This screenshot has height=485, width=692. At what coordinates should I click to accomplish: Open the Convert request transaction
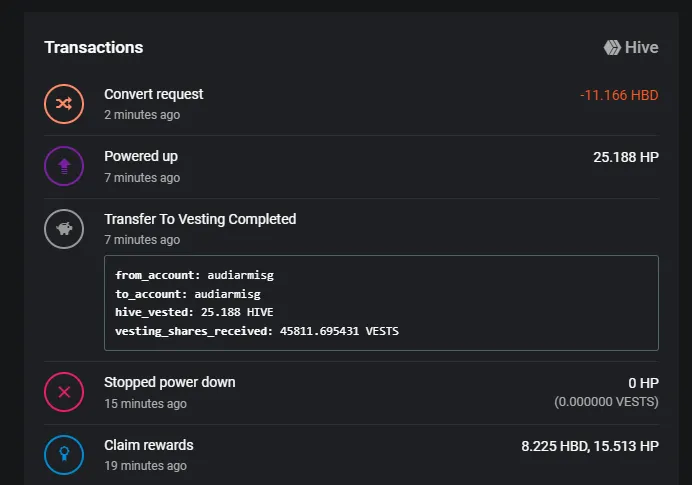[154, 94]
